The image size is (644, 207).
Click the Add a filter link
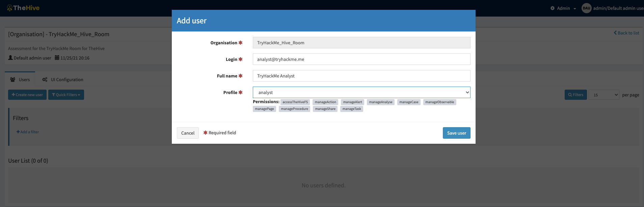tap(28, 132)
